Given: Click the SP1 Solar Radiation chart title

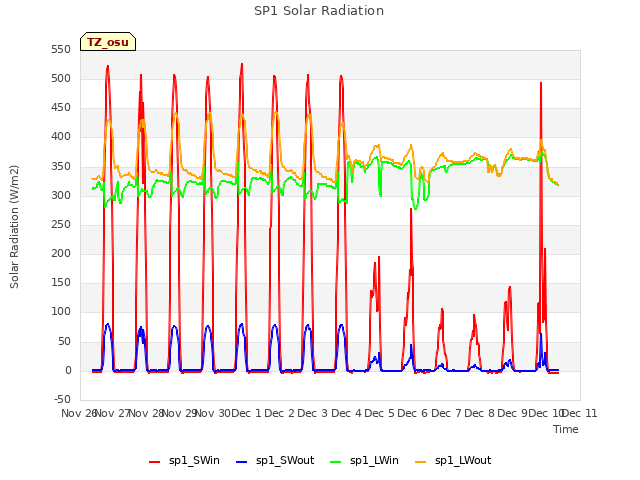Looking at the screenshot, I should [319, 11].
